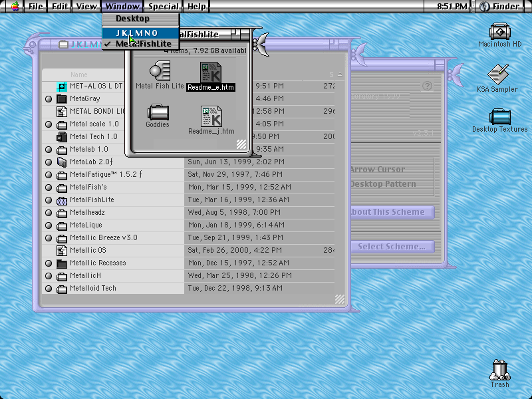This screenshot has height=399, width=532.
Task: Open the Metal Fish Lite icon
Action: (x=160, y=71)
